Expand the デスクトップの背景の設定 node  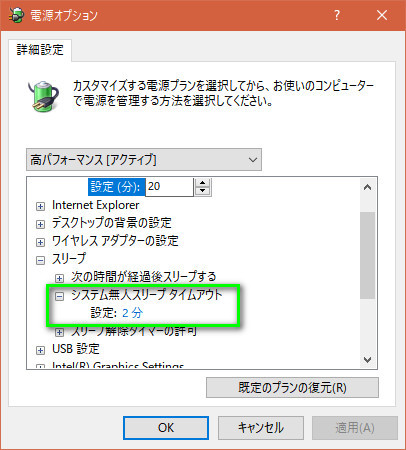click(x=40, y=224)
